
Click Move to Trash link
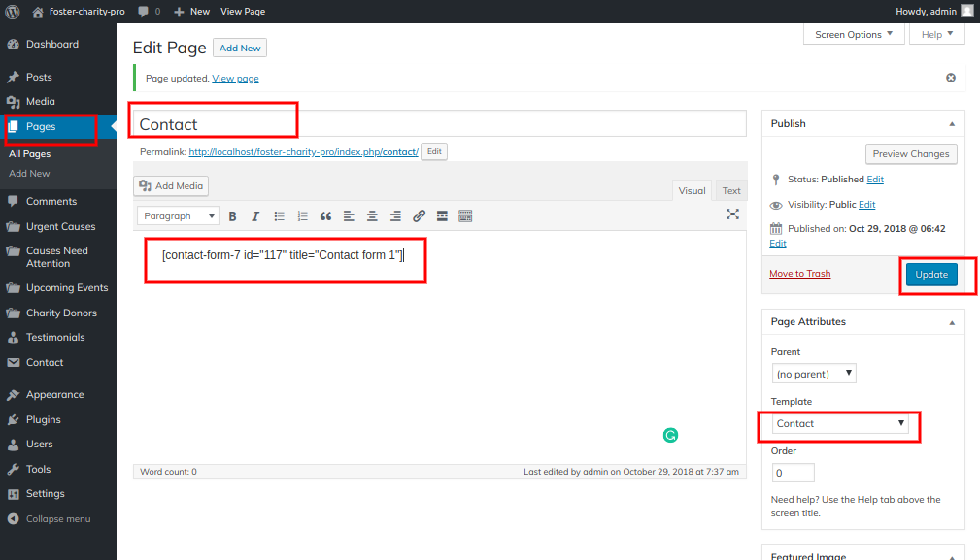coord(800,274)
